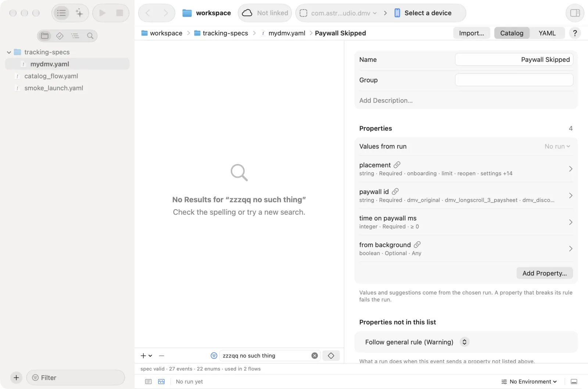This screenshot has width=588, height=389.
Task: Click the link icon next to from background
Action: point(417,245)
